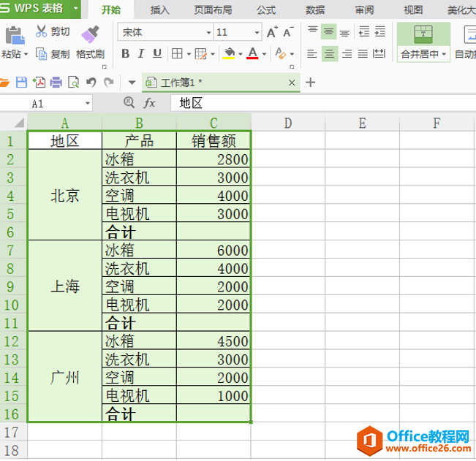
Task: Decrease indent icon
Action: (x=364, y=31)
